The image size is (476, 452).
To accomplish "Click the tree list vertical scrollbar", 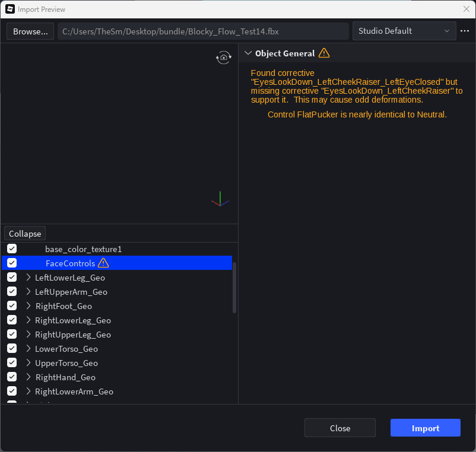I will 234,287.
